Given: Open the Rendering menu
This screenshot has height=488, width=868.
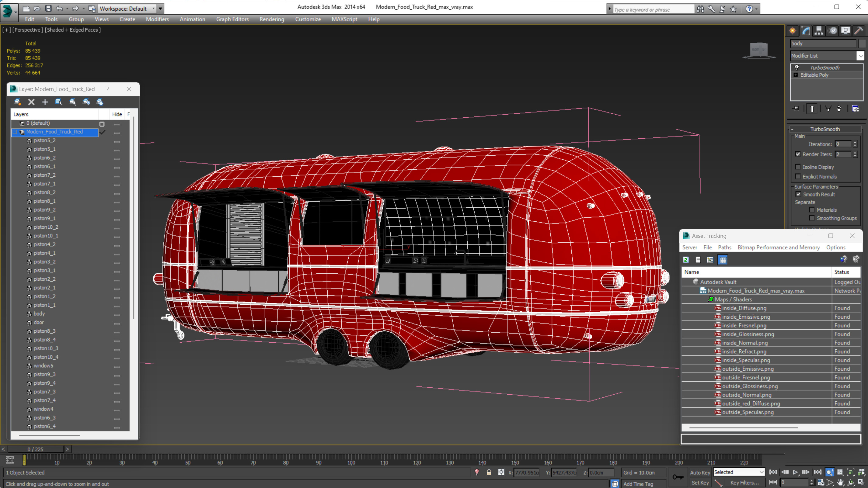Looking at the screenshot, I should tap(272, 19).
